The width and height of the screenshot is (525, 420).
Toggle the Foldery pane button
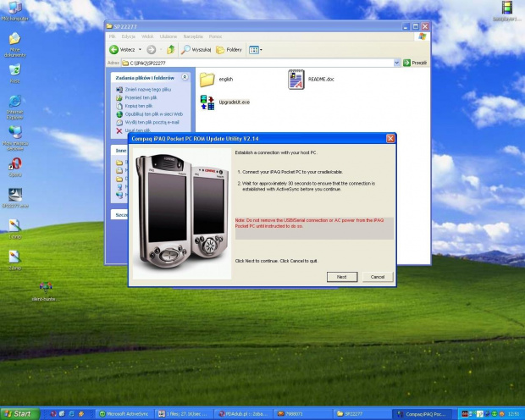tap(229, 50)
